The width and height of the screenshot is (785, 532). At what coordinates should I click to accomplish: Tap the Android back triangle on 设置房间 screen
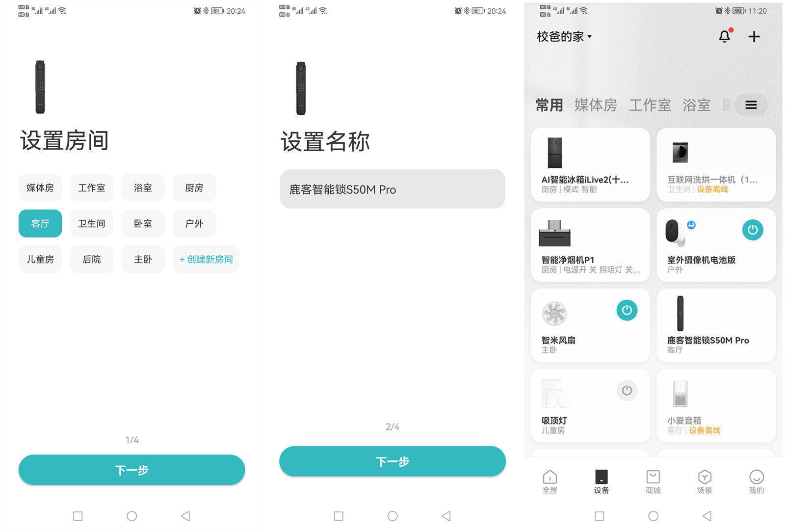pyautogui.click(x=185, y=516)
